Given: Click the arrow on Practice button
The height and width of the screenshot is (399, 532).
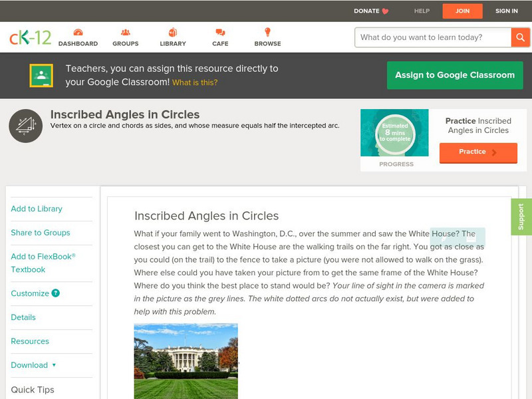Looking at the screenshot, I should click(494, 152).
